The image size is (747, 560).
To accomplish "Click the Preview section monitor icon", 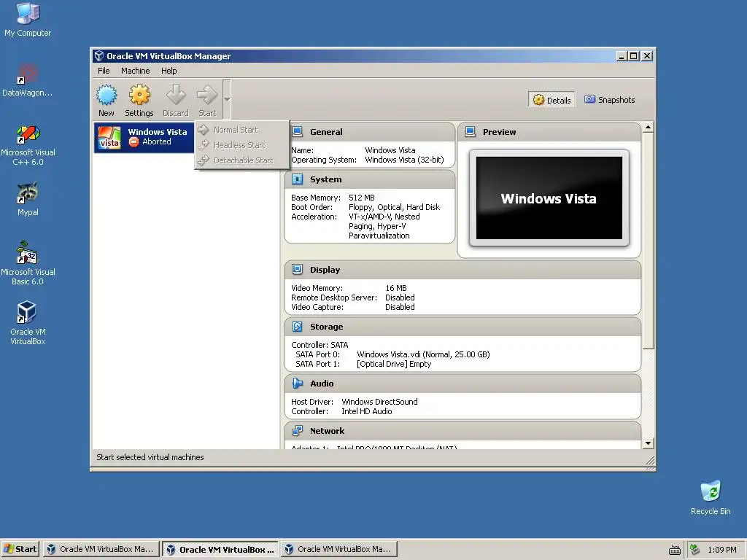I will (471, 131).
